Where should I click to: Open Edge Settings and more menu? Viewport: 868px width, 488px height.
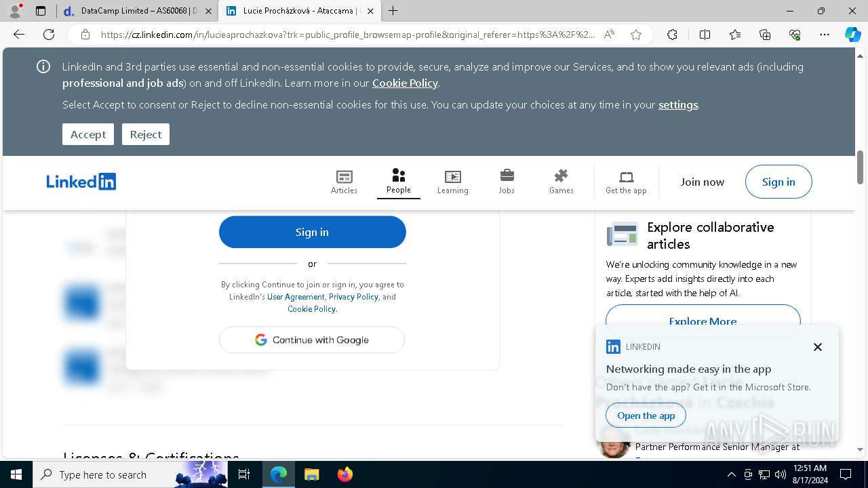point(825,35)
